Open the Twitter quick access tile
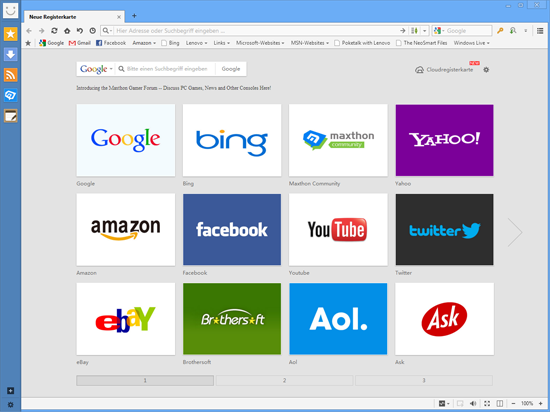This screenshot has height=412, width=550. click(444, 230)
